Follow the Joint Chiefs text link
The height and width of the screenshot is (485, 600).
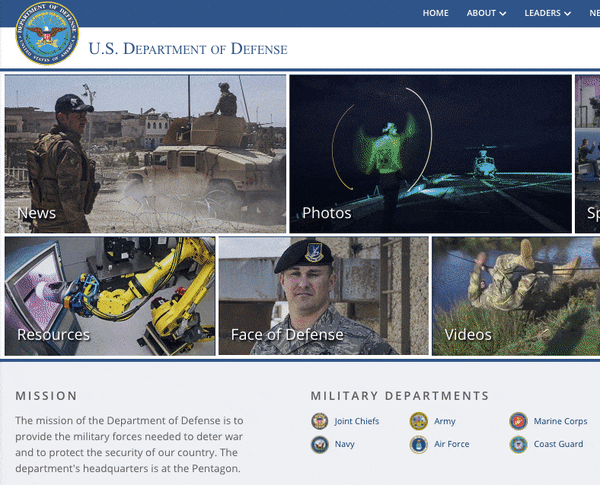357,422
